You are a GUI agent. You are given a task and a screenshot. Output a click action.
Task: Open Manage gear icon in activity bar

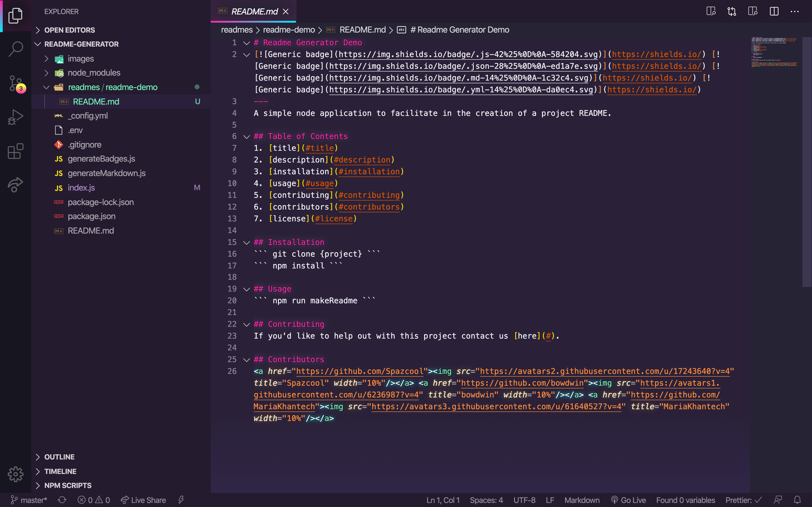pos(15,474)
